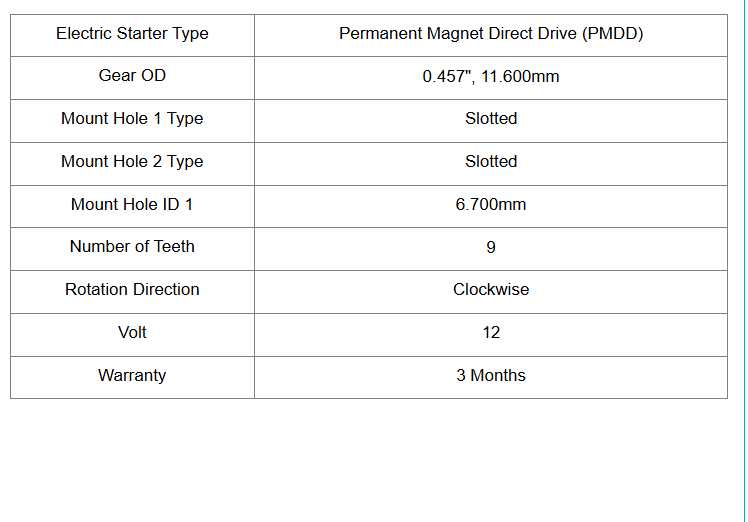Click the 0.457" inch Gear OD measurement
Screen dimensions: 748x522
click(445, 76)
